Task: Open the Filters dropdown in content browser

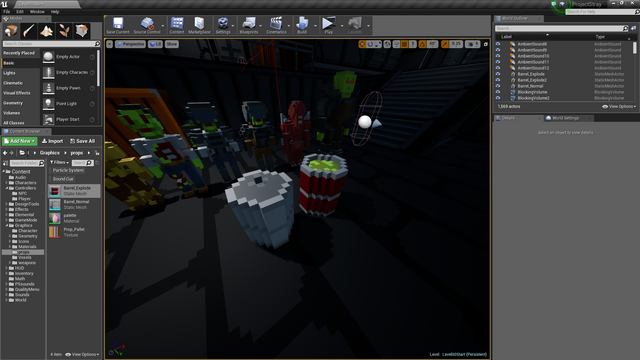Action: pos(60,162)
